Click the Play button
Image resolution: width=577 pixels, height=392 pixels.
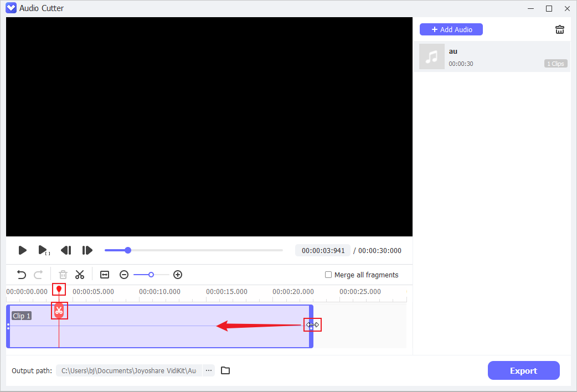pos(22,250)
